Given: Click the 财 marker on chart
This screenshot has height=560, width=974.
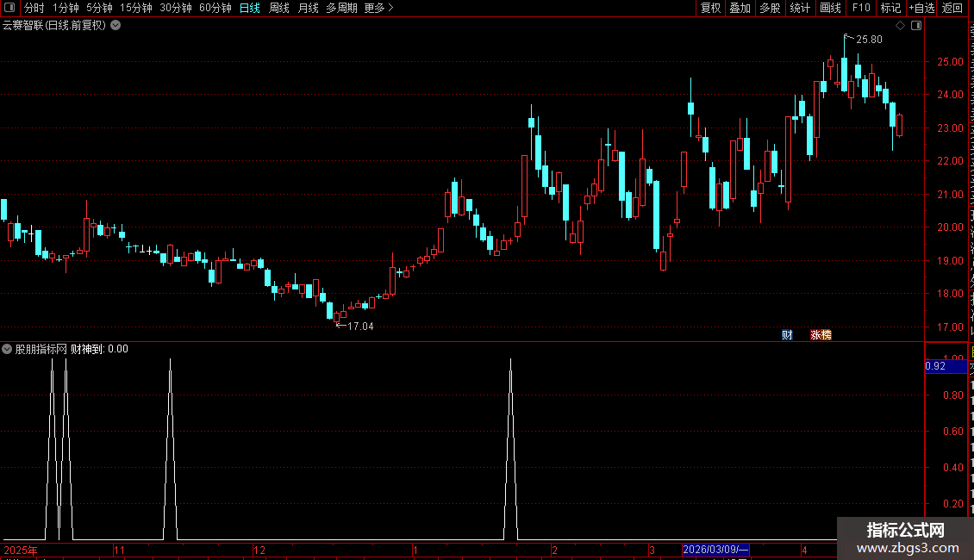Looking at the screenshot, I should [787, 335].
